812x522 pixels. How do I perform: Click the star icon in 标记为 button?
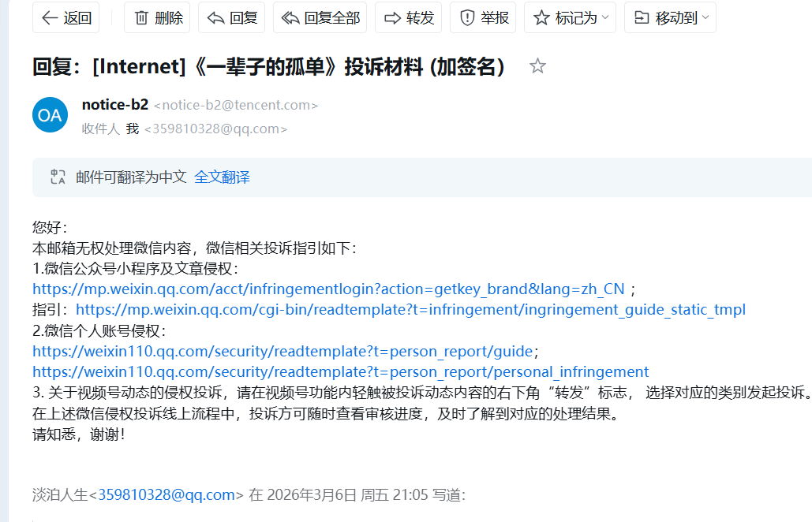tap(541, 18)
